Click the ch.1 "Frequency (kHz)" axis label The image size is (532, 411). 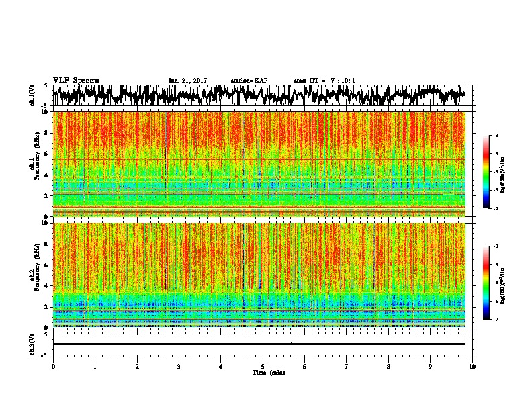tap(37, 156)
